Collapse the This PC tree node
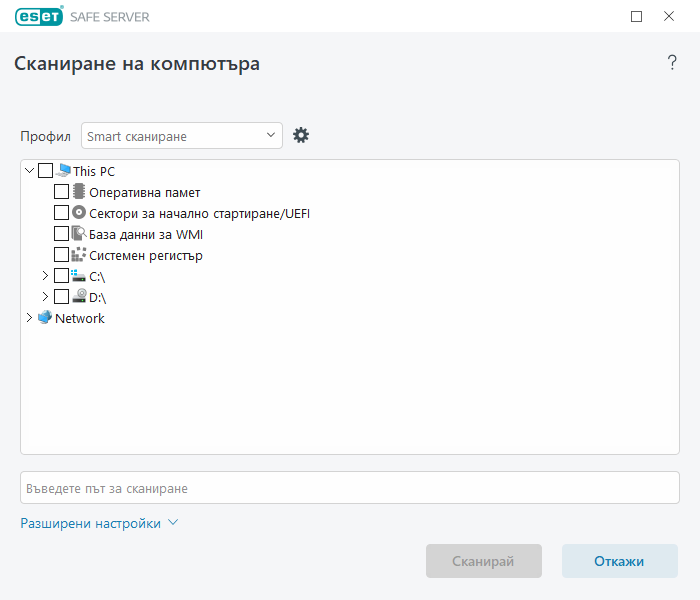The width and height of the screenshot is (700, 600). click(x=28, y=171)
